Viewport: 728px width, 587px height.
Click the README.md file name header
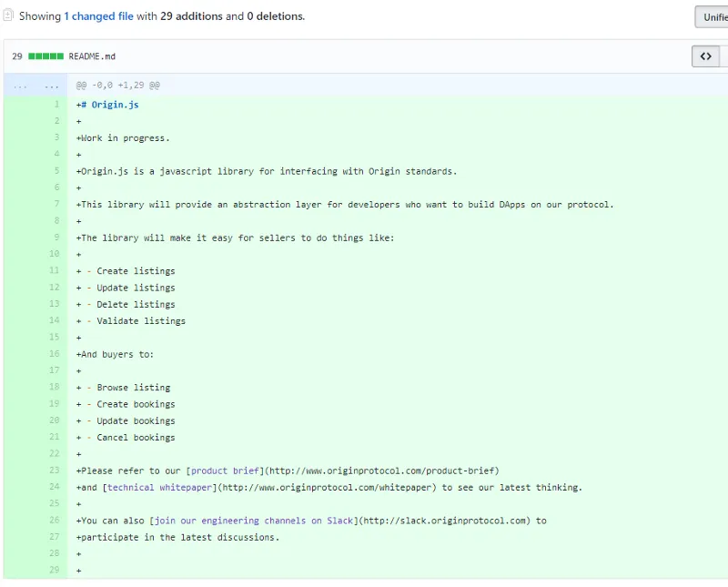point(92,56)
